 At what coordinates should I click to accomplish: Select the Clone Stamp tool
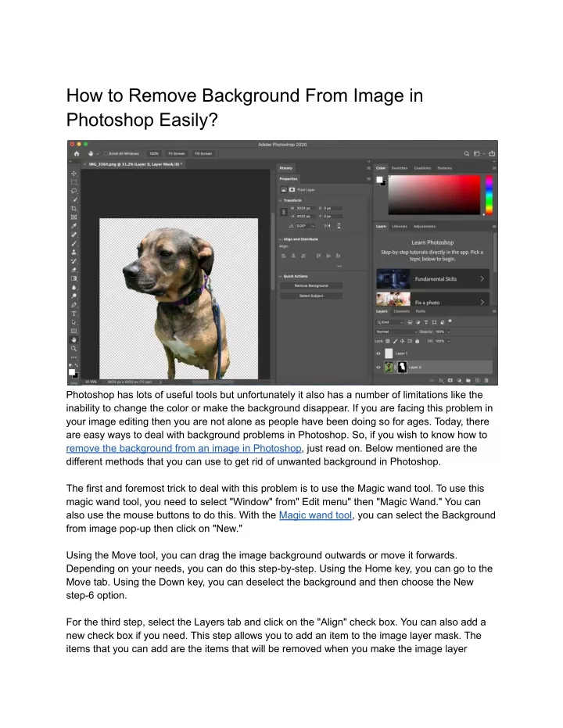click(74, 252)
